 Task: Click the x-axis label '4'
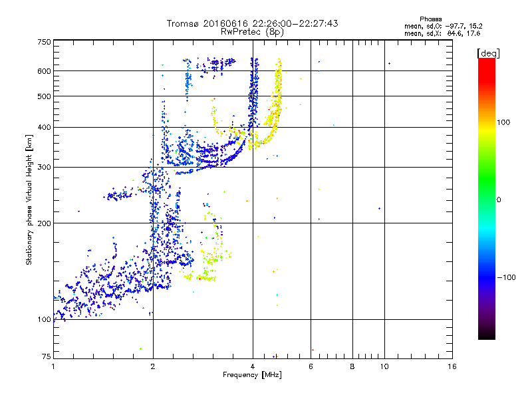coord(253,366)
